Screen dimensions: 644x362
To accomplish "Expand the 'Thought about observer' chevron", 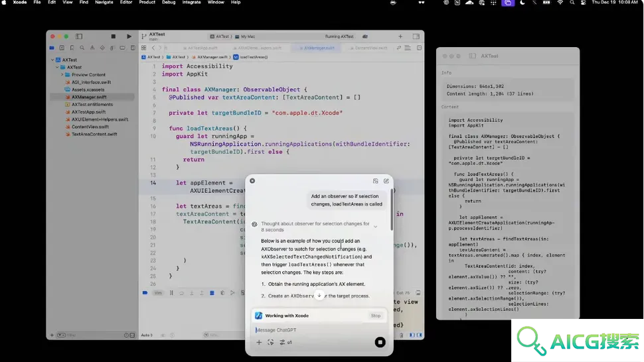I will (375, 227).
